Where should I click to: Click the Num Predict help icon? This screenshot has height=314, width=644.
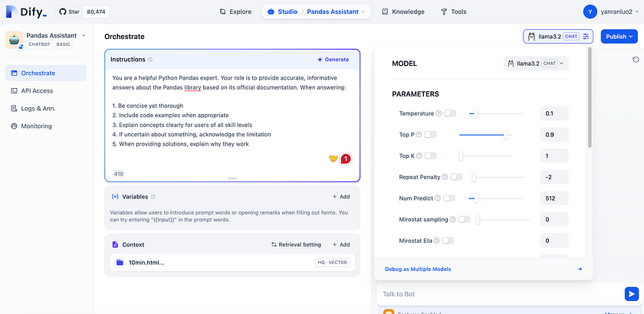pyautogui.click(x=438, y=198)
